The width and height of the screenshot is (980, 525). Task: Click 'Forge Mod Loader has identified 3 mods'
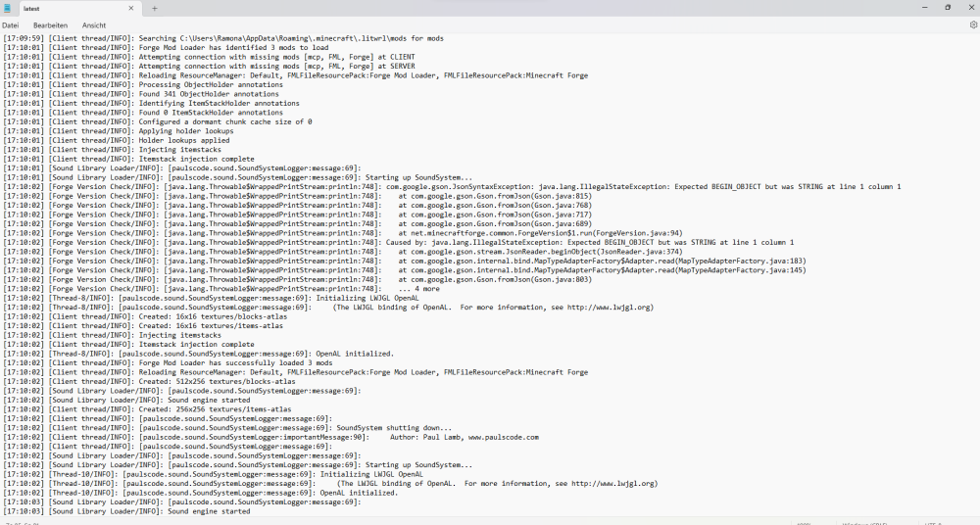click(x=166, y=47)
